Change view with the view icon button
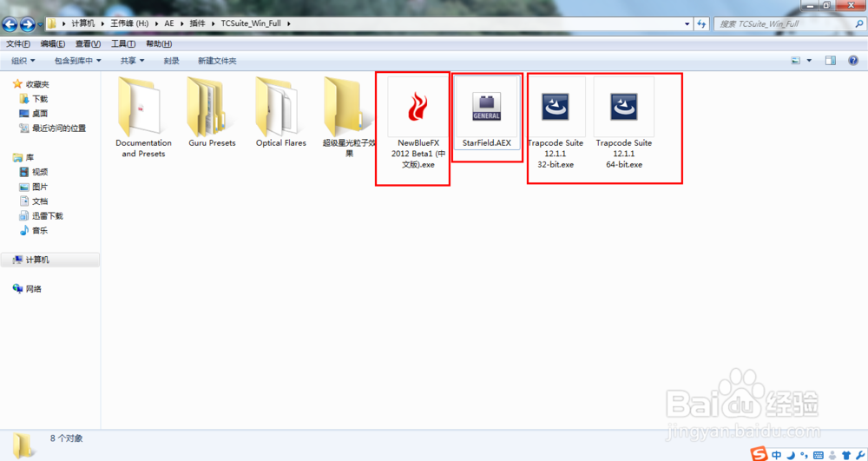Image resolution: width=868 pixels, height=461 pixels. pyautogui.click(x=796, y=60)
